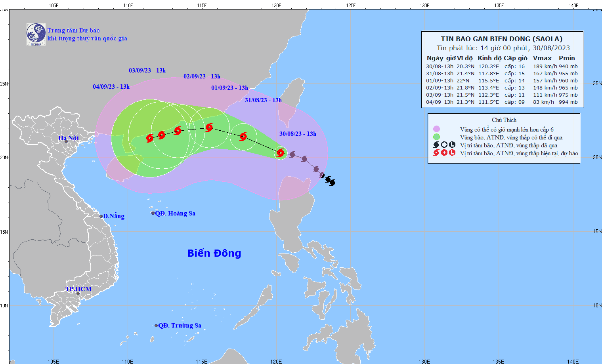
Task: Click the 125E longitude label on top axis
Action: (350, 6)
